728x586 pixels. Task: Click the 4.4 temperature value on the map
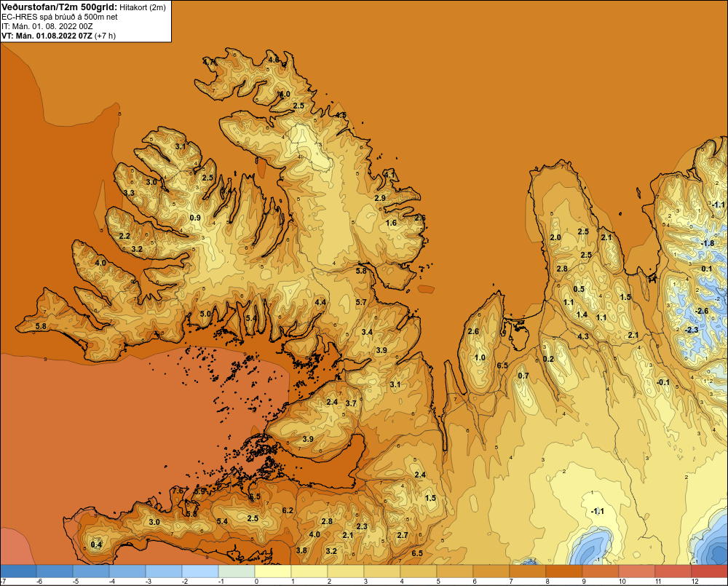(320, 302)
